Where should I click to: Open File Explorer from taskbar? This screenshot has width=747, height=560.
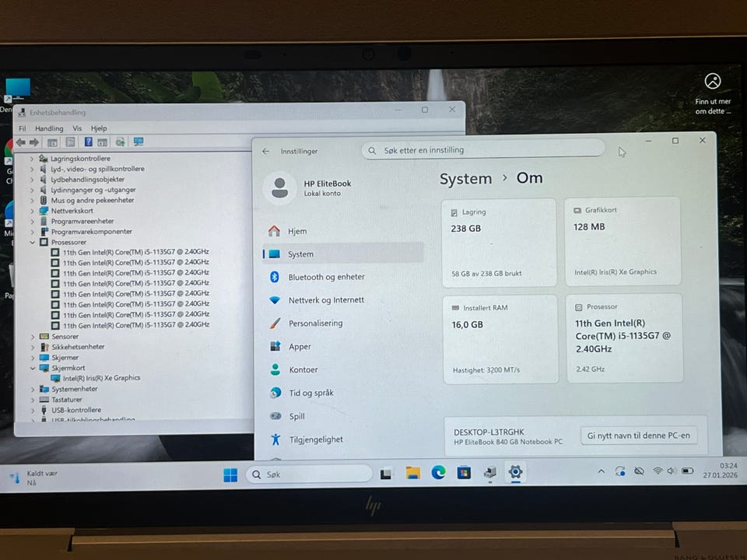tap(412, 473)
